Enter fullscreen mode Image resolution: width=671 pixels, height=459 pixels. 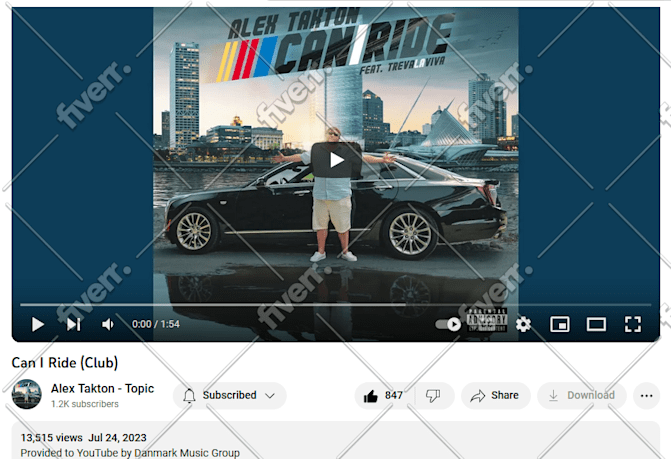(x=632, y=324)
